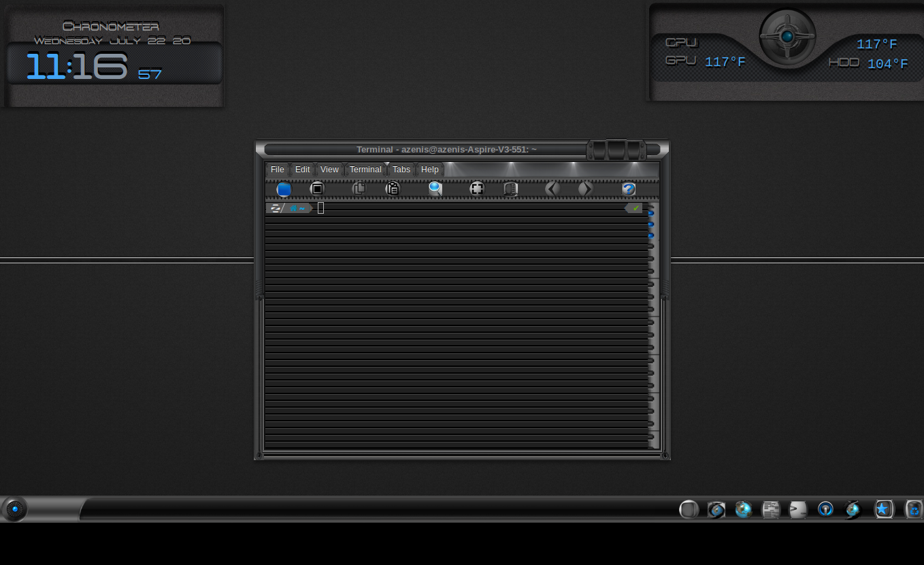The height and width of the screenshot is (565, 924).
Task: Go to next tab with right arrow
Action: [x=585, y=189]
